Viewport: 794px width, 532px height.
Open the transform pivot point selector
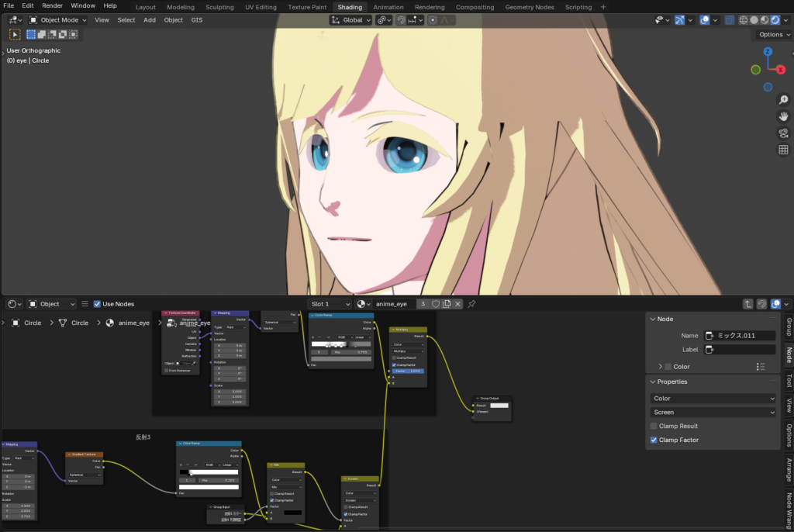[385, 20]
